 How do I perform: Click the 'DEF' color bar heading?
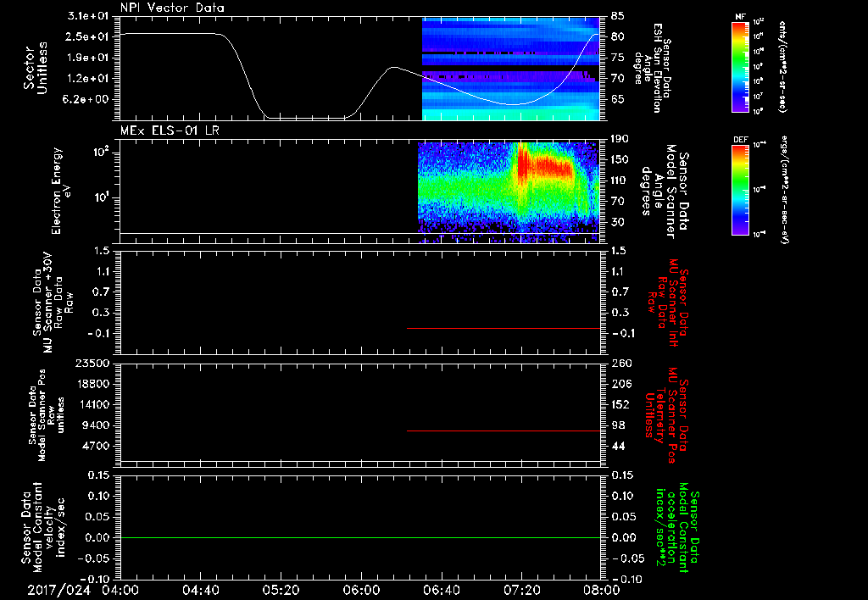tap(741, 140)
